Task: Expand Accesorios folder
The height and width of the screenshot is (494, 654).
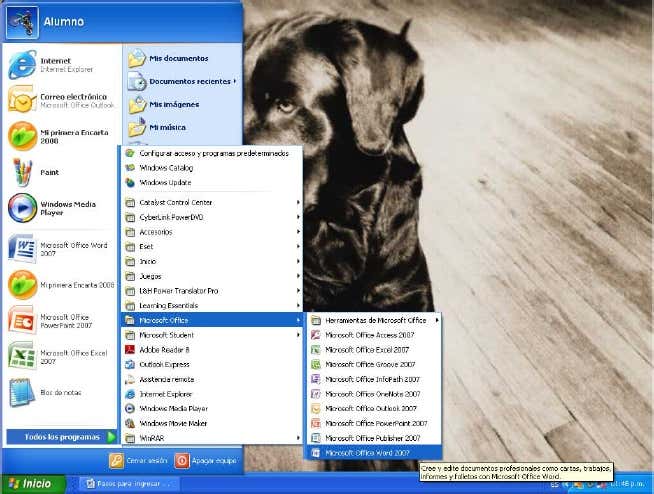Action: click(211, 232)
